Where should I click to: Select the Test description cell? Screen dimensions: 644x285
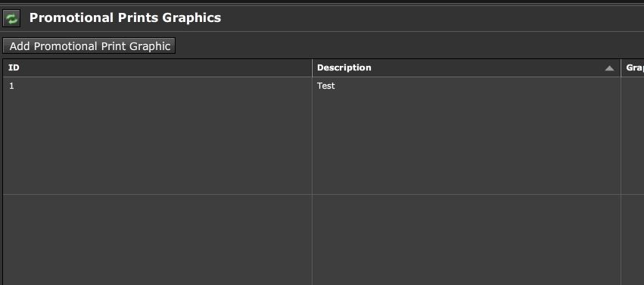466,136
